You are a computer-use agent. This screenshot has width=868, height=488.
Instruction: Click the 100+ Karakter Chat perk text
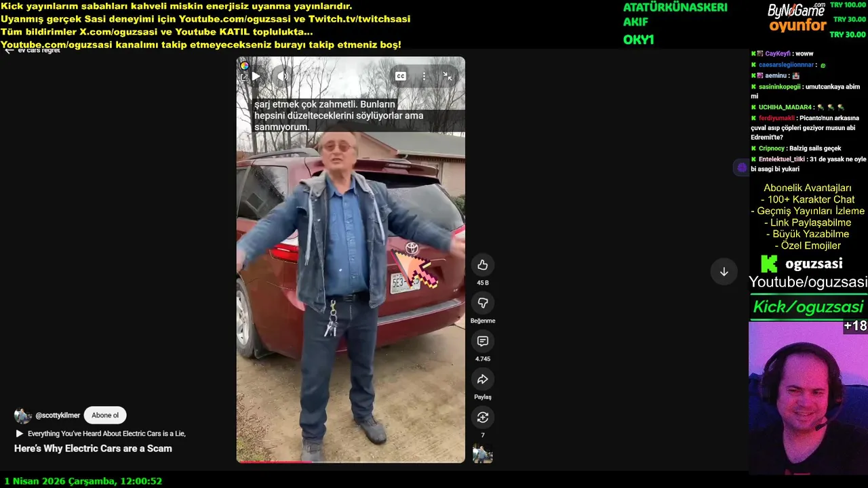pos(808,199)
